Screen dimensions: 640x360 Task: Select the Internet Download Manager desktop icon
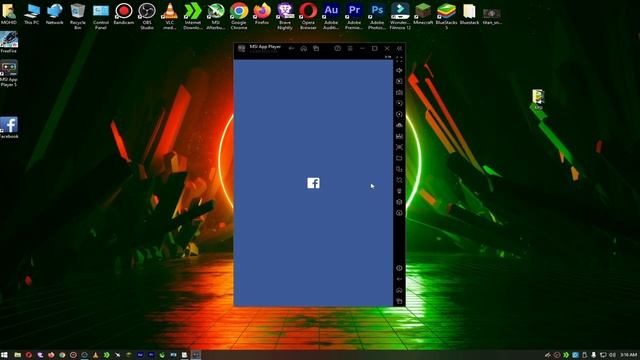coord(193,16)
